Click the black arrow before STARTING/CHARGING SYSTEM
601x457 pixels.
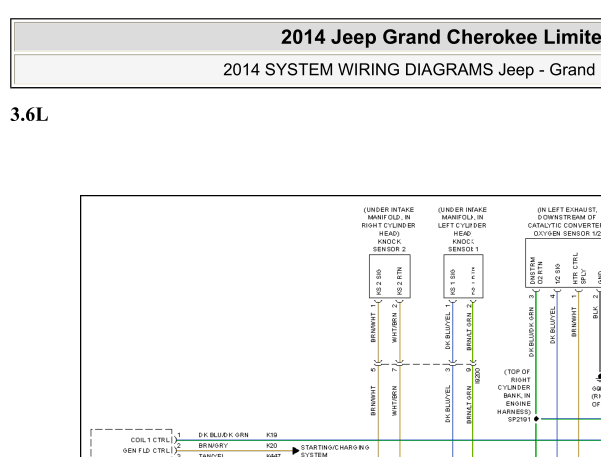coord(296,450)
